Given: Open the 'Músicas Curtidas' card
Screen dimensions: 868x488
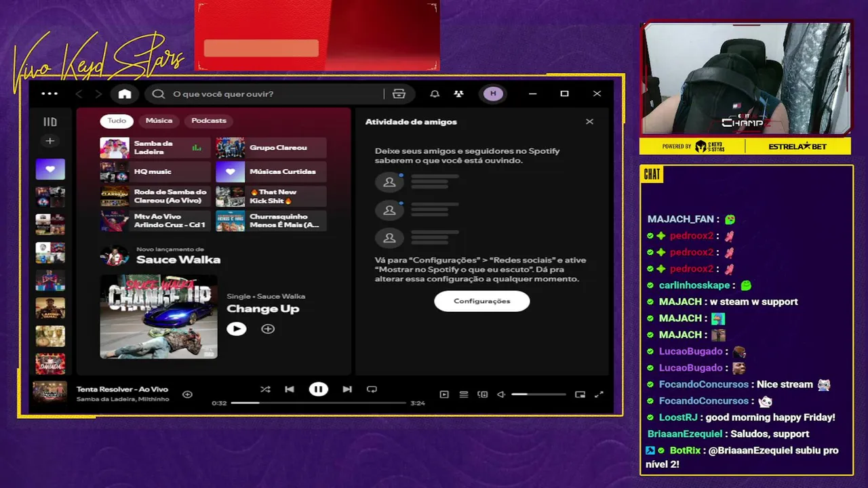Looking at the screenshot, I should pos(271,172).
